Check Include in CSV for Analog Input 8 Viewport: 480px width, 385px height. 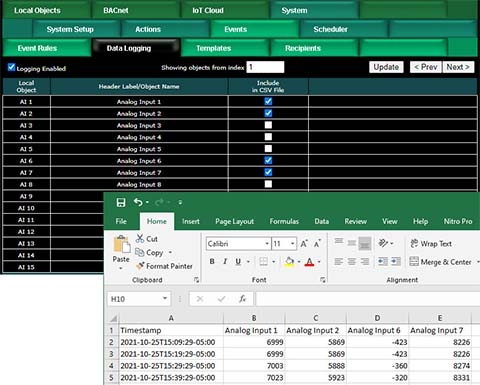(x=268, y=184)
